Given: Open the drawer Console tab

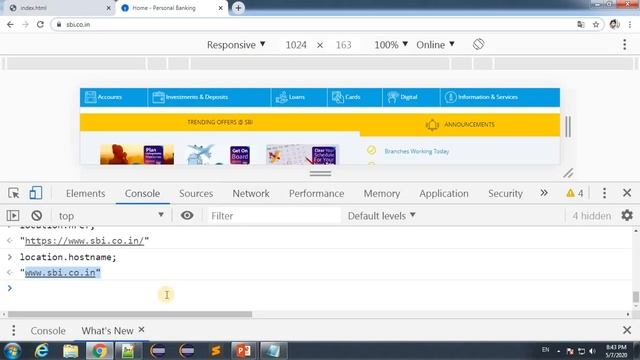Looking at the screenshot, I should tap(48, 331).
